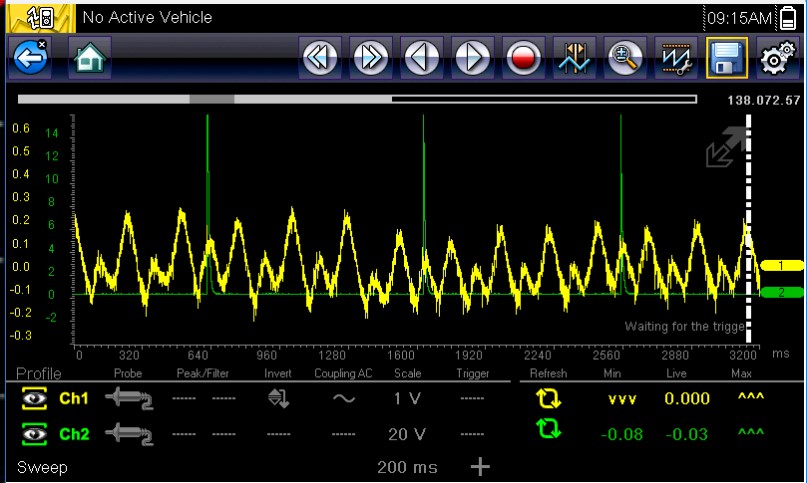Toggle Ch2 visibility eye icon

click(33, 434)
